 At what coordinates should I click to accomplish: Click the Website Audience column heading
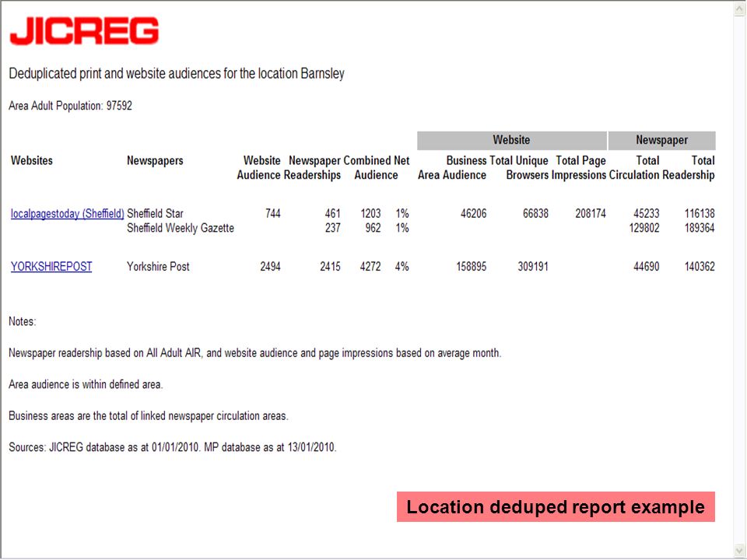coord(258,168)
